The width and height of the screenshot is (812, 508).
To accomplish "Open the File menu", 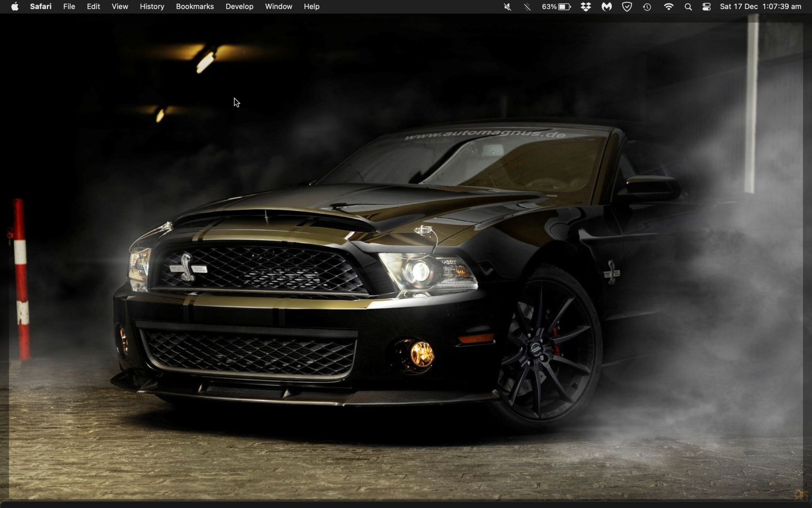I will pyautogui.click(x=69, y=7).
